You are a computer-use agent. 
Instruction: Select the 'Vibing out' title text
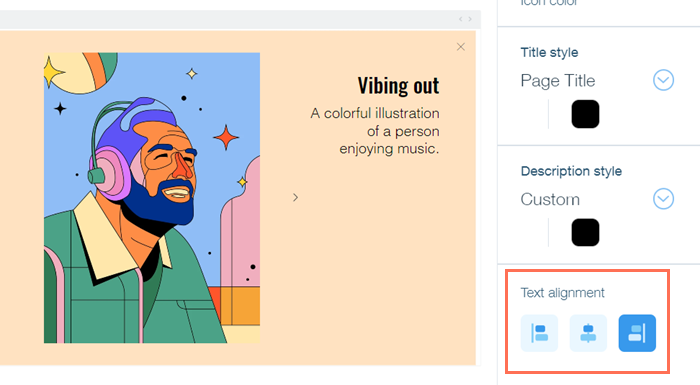coord(398,85)
